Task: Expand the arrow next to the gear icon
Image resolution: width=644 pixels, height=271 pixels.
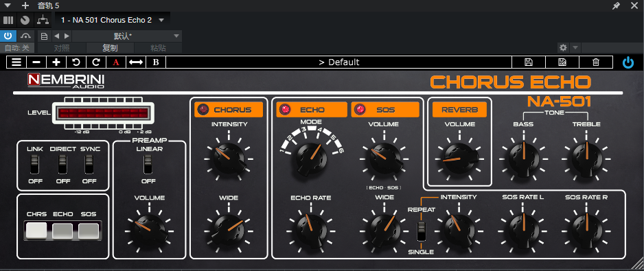Action: pos(575,48)
